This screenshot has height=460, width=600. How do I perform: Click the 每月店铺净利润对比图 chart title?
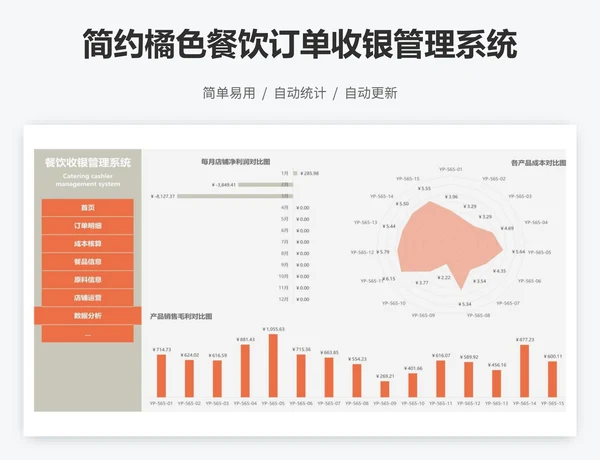click(x=235, y=160)
